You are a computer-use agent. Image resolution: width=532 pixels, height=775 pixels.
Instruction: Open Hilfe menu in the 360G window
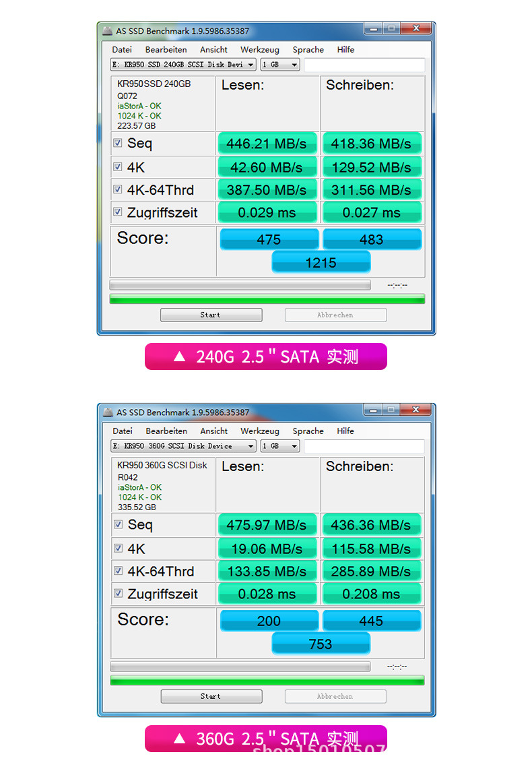coord(345,431)
